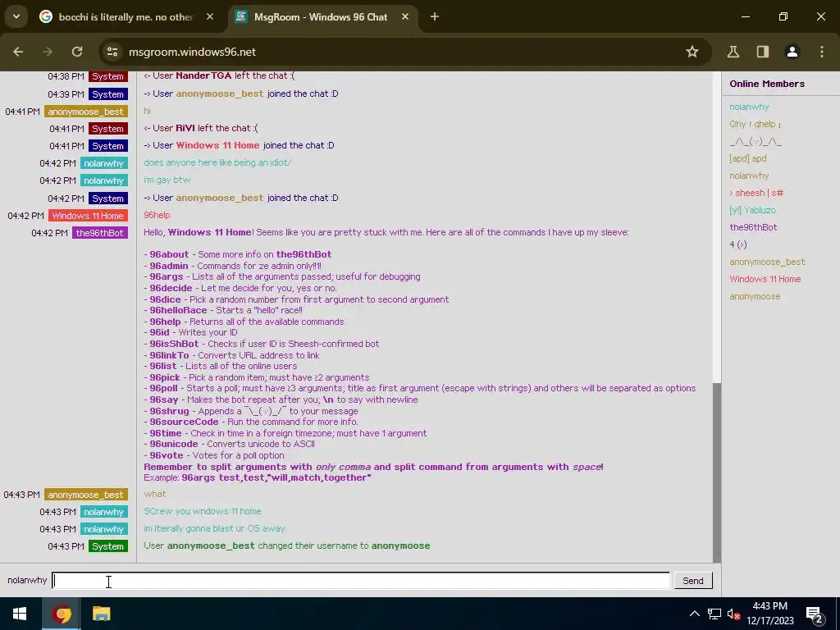Go forward in browser history
Viewport: 840px width, 630px height.
pos(48,52)
